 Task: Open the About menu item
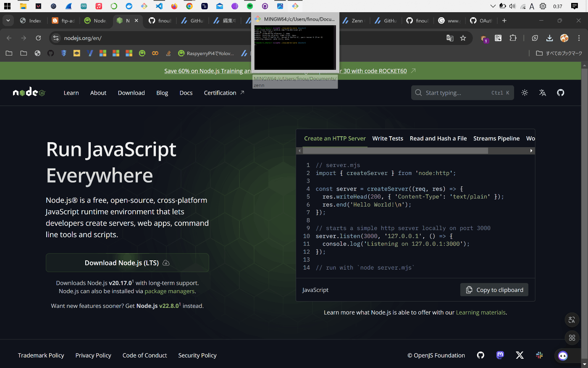(x=98, y=93)
